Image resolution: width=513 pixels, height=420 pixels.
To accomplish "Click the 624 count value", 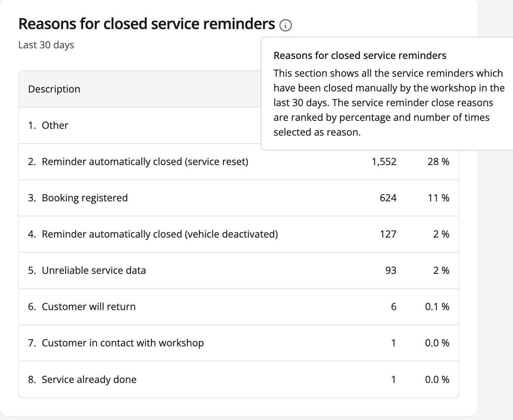I will (388, 198).
